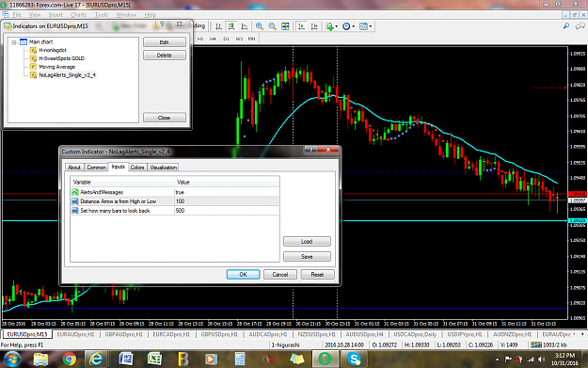Switch chart to candlesticks mode
This screenshot has width=588, height=368.
[x=231, y=26]
